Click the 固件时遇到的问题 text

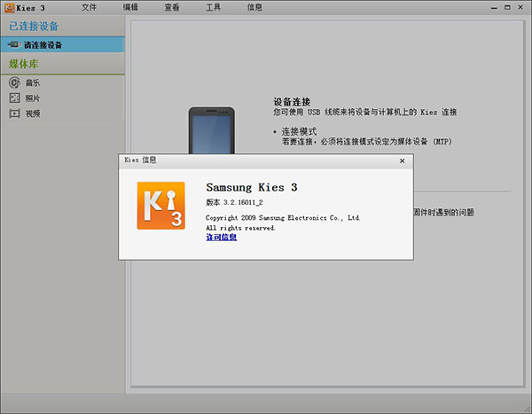[444, 213]
